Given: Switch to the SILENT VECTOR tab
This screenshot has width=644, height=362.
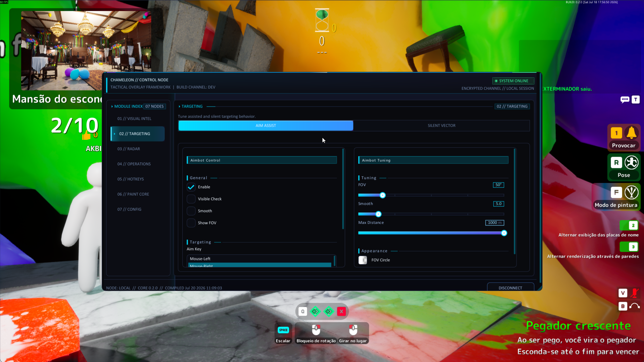Looking at the screenshot, I should pos(441,125).
